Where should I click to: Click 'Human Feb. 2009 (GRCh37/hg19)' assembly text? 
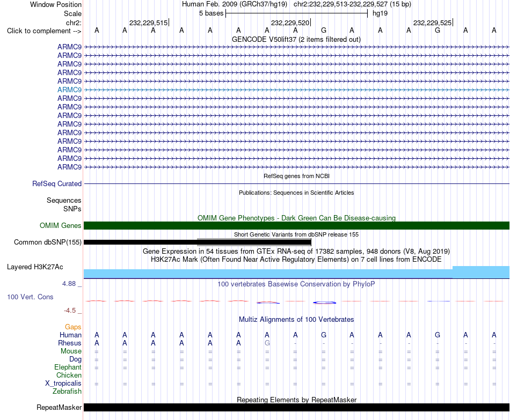click(x=235, y=4)
